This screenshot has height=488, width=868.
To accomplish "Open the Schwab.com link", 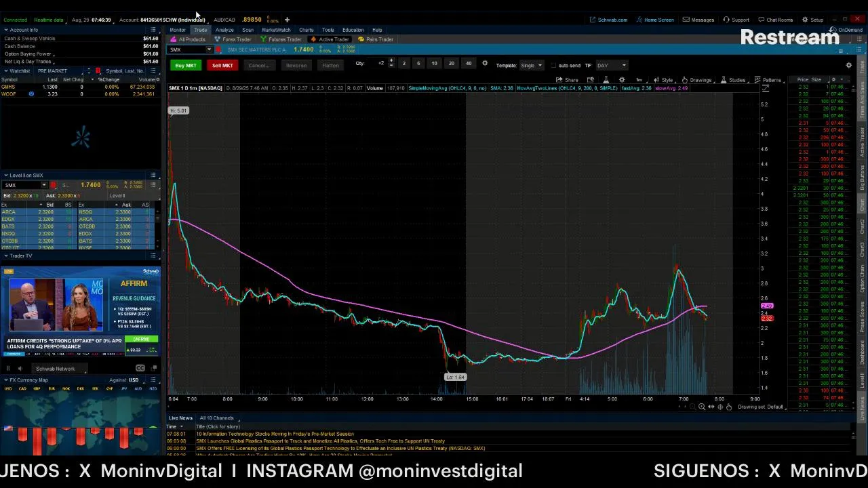I will coord(608,20).
